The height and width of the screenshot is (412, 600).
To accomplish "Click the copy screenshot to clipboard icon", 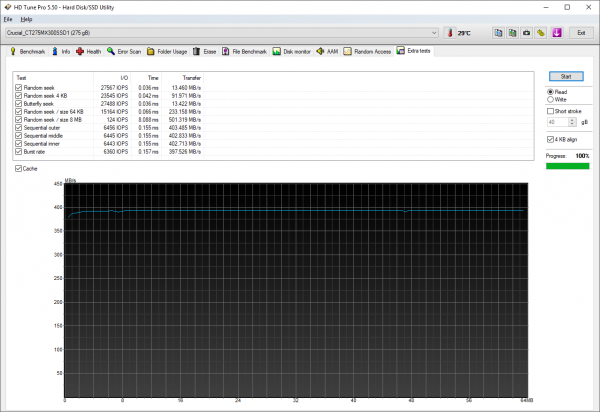I will [x=512, y=33].
